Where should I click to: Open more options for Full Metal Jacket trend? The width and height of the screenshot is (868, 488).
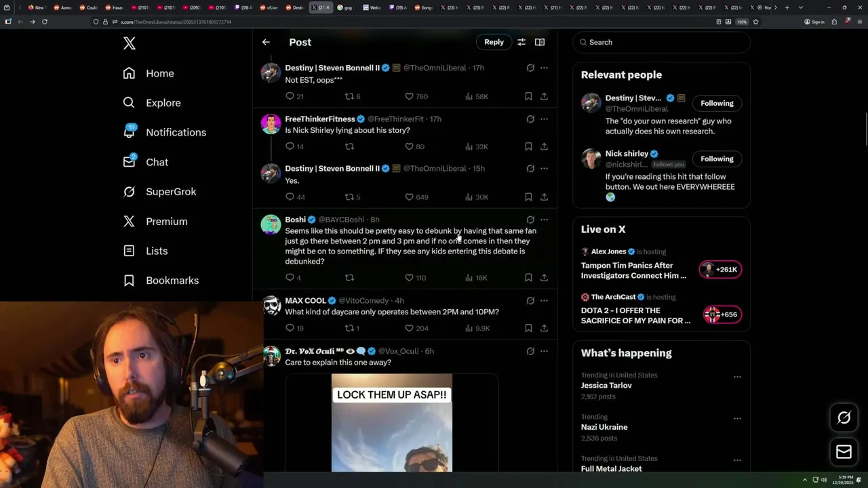[737, 460]
